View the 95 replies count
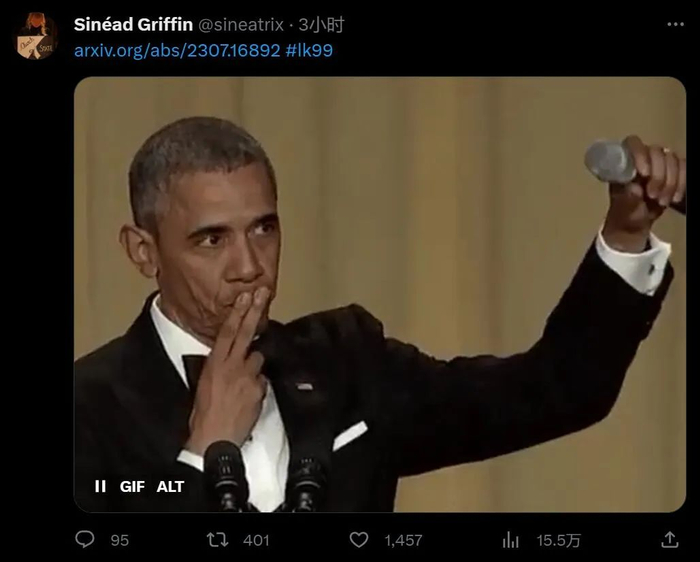The image size is (700, 562). (x=120, y=540)
